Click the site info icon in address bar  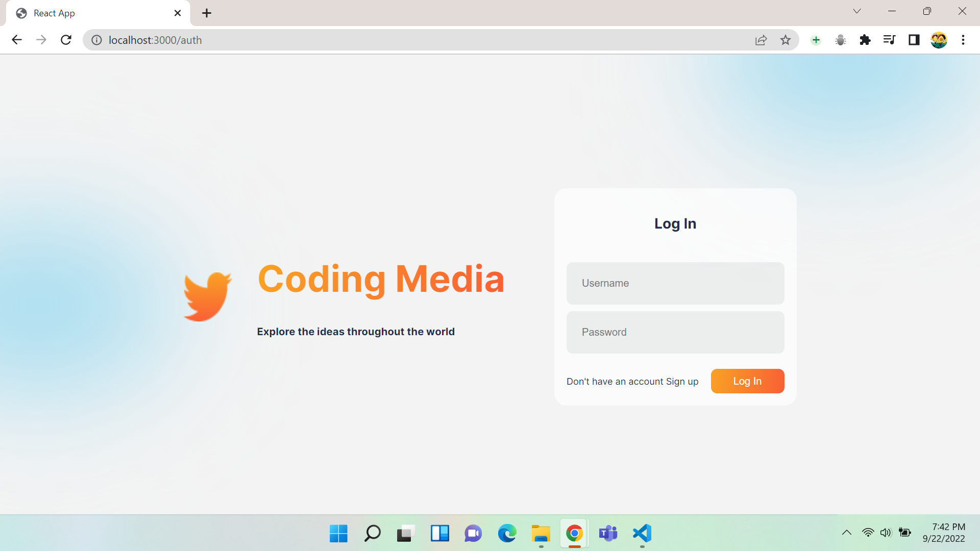tap(96, 40)
